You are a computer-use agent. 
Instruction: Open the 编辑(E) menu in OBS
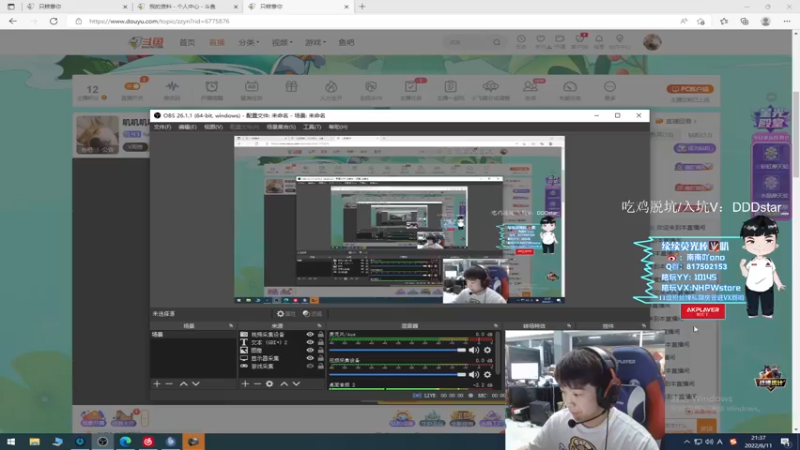[187, 127]
